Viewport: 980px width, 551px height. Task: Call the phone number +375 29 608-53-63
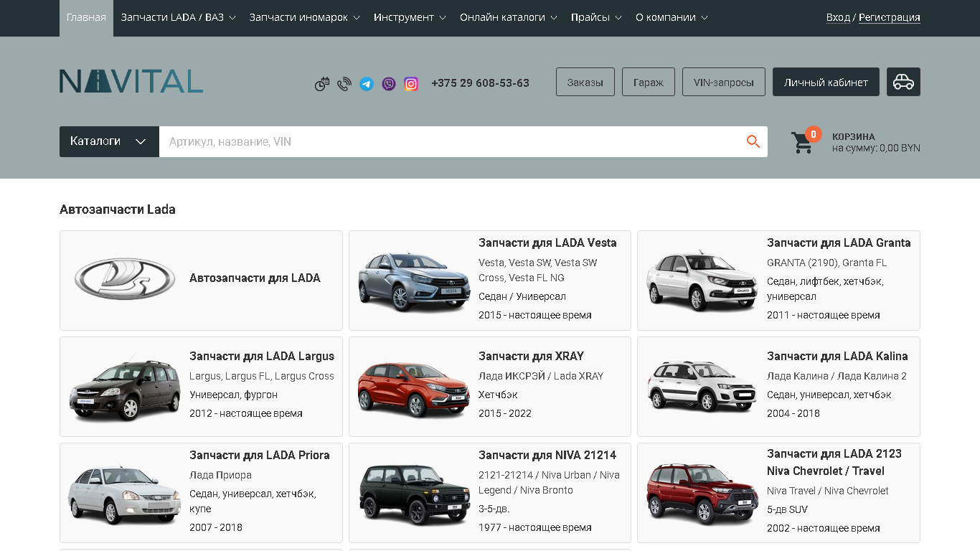(481, 83)
